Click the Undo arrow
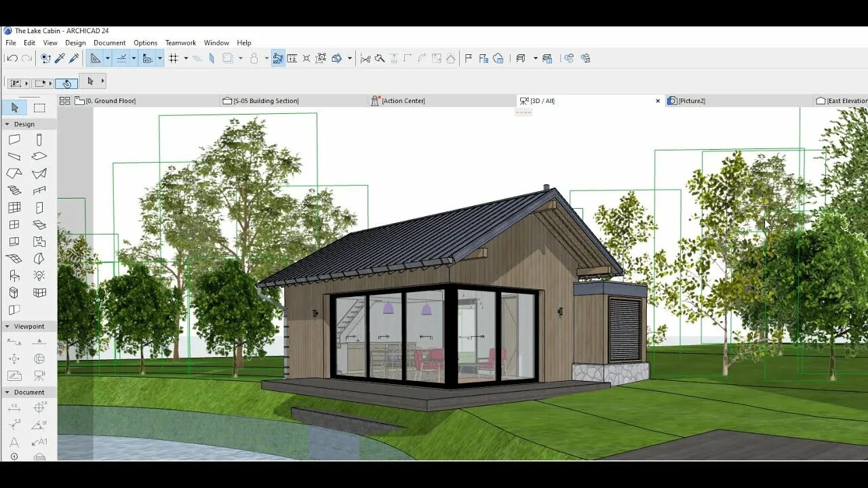Screen dimensions: 868x488 12,58
